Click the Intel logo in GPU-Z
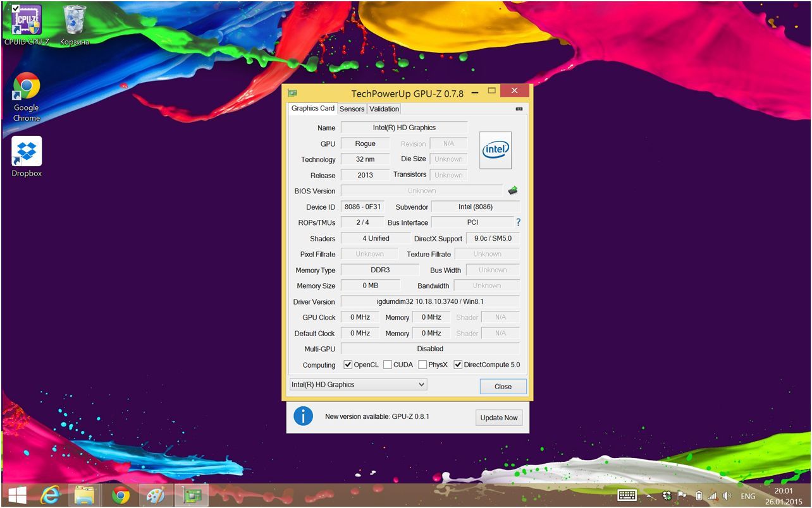Viewport: 812px width, 508px height. (x=495, y=150)
